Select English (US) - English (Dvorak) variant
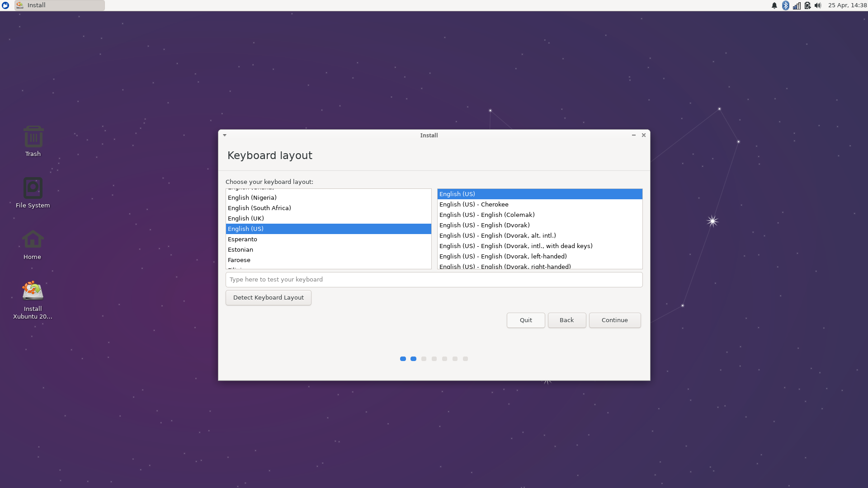 (540, 225)
